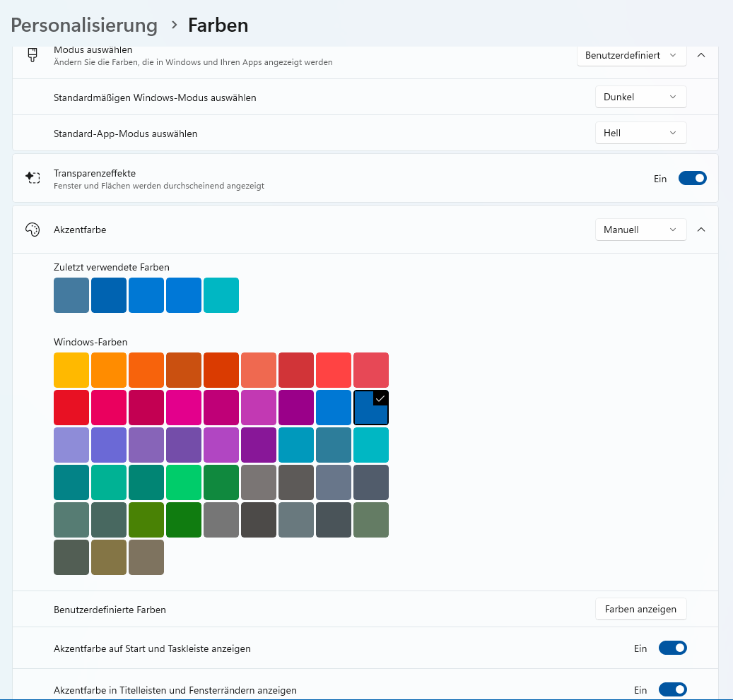Click the paintbrush icon beside Modus auswählen

click(32, 55)
